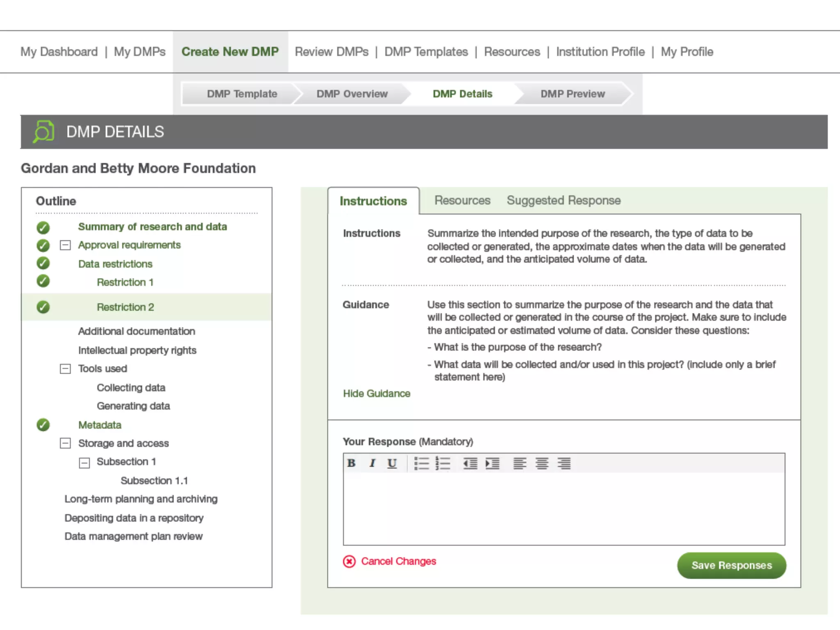This screenshot has width=840, height=630.
Task: Click checkmark beside Summary of research and data
Action: coord(43,227)
